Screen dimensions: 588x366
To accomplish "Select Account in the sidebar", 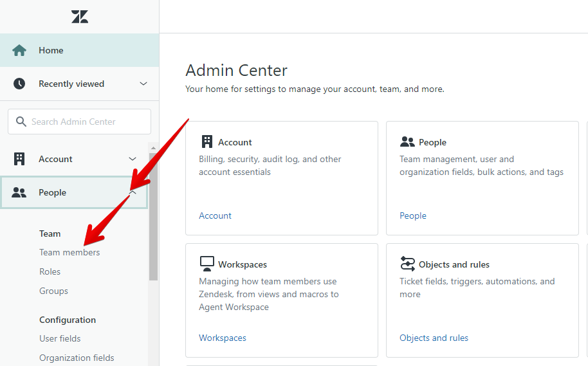I will click(74, 159).
